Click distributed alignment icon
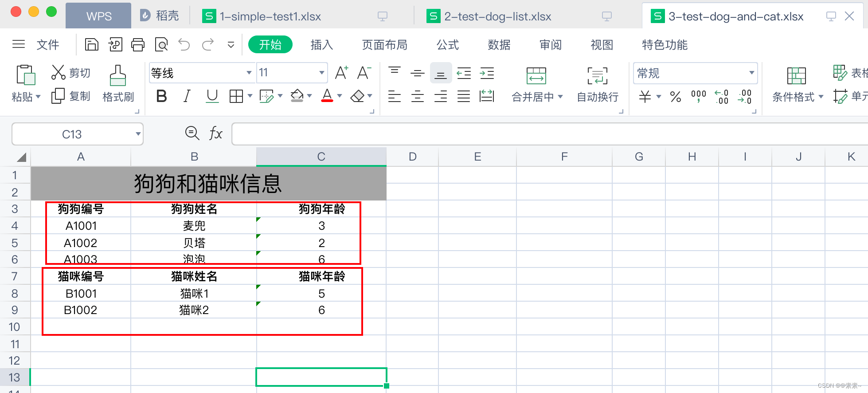The height and width of the screenshot is (393, 868). pos(487,96)
